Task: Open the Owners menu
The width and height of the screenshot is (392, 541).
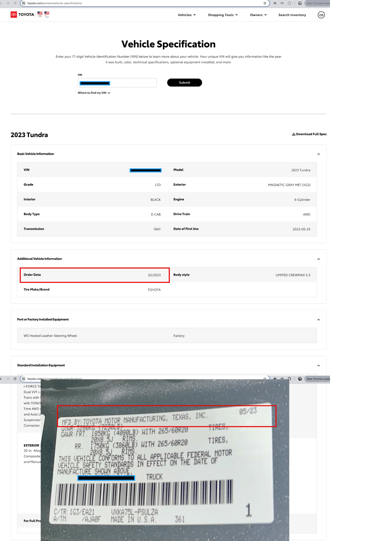Action: click(258, 15)
